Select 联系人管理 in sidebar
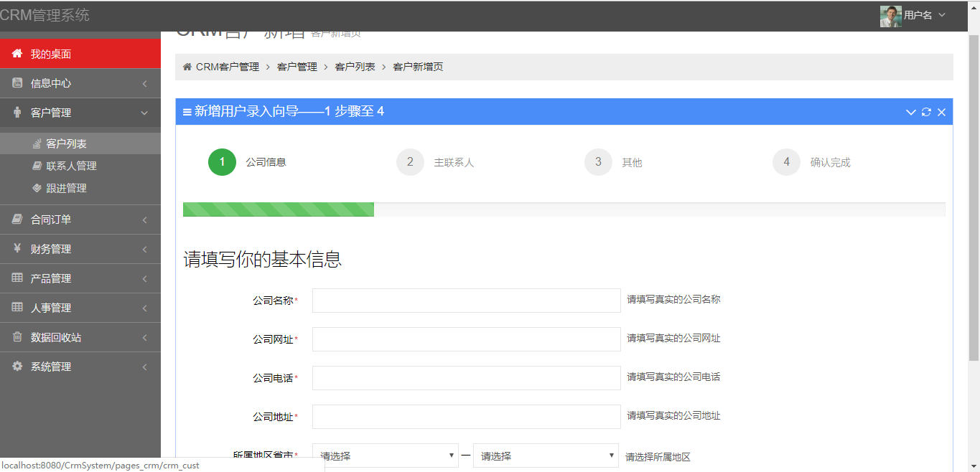Image resolution: width=980 pixels, height=472 pixels. pos(80,166)
